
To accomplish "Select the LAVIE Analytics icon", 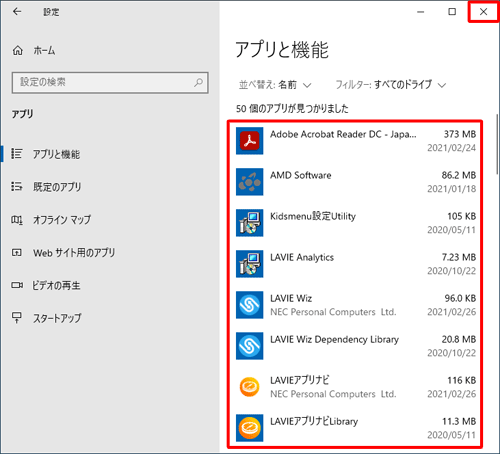I will (250, 264).
